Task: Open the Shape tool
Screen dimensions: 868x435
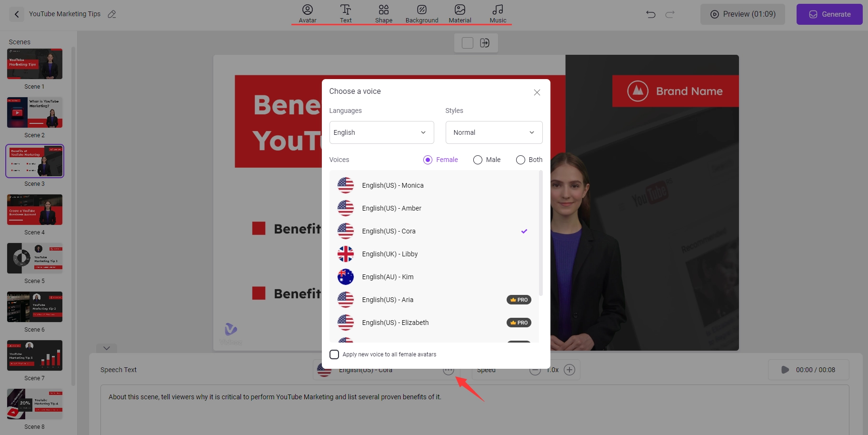Action: click(383, 13)
